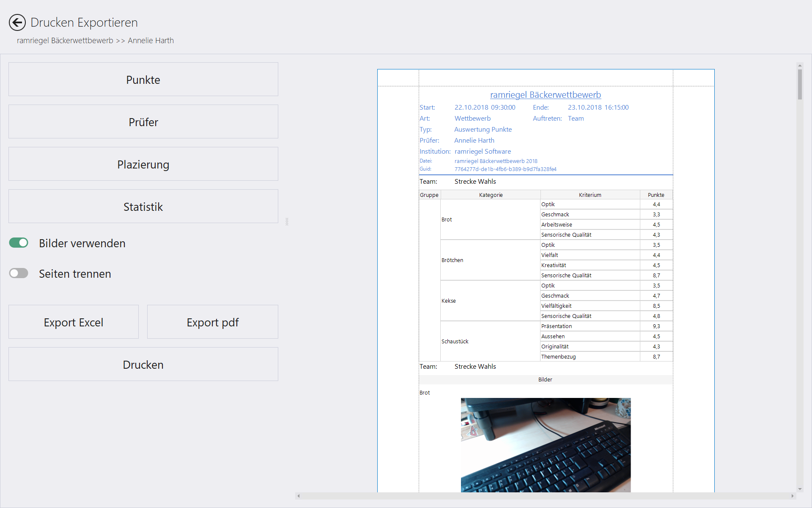Show the Plazierung report
Screen dimensions: 812x508
coord(143,164)
